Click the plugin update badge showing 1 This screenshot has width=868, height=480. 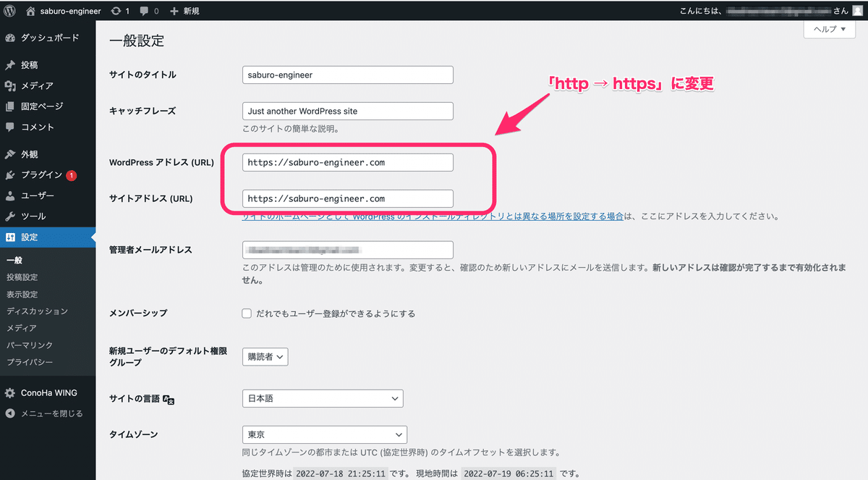(x=72, y=175)
